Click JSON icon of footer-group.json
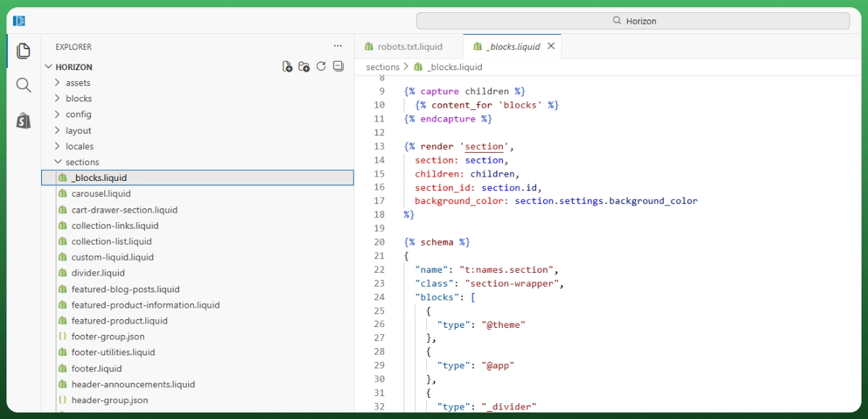Image resolution: width=868 pixels, height=419 pixels. coord(62,337)
